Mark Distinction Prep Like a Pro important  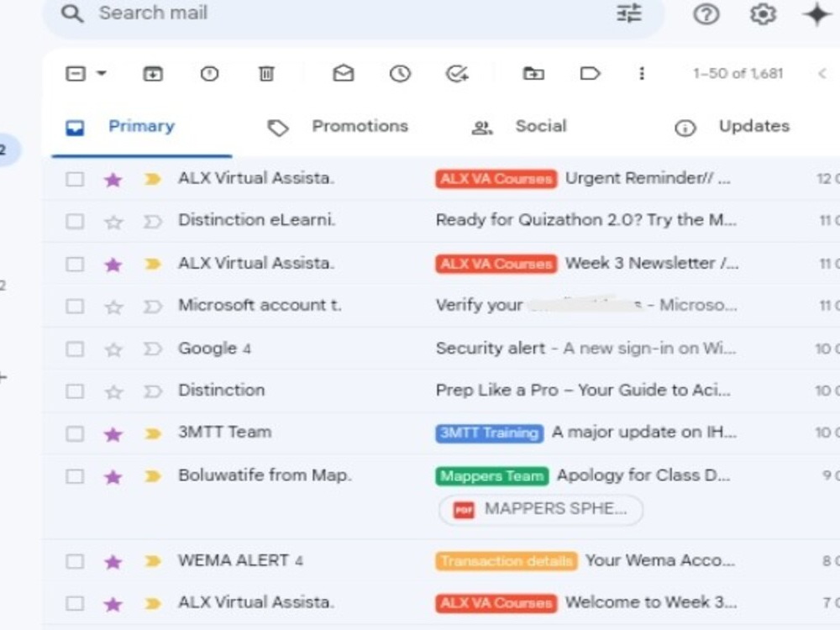pos(153,391)
